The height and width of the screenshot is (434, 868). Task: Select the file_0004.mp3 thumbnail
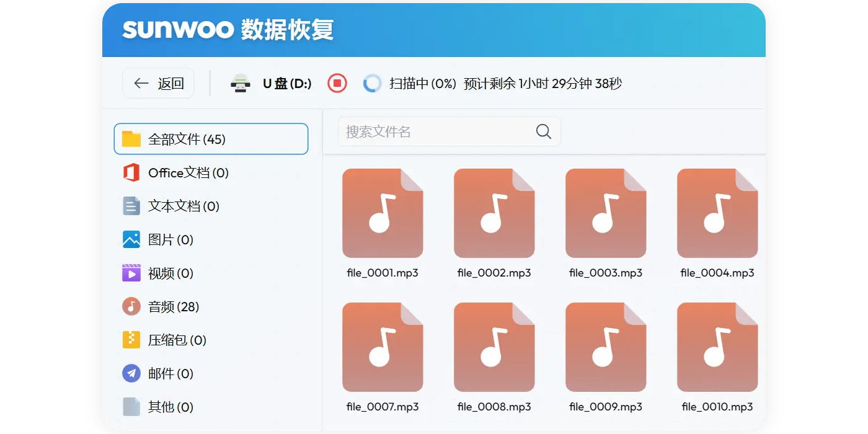[x=717, y=213]
